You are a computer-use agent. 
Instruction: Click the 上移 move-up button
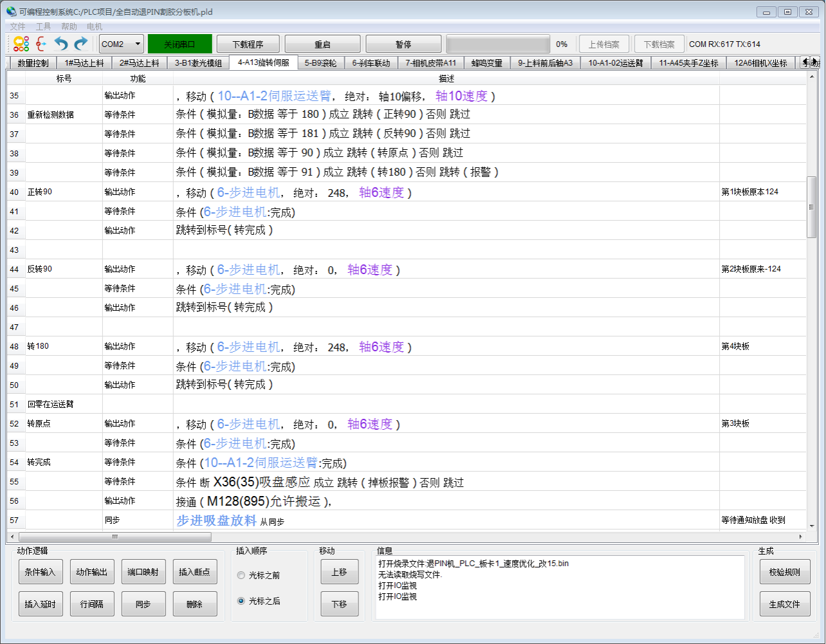[x=340, y=572]
